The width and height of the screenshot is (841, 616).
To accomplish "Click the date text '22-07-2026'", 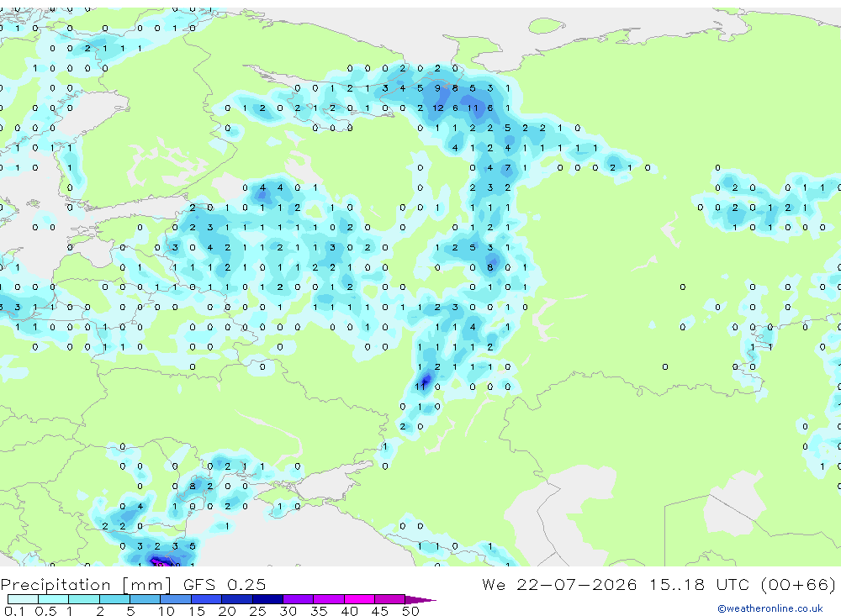I will [x=577, y=584].
